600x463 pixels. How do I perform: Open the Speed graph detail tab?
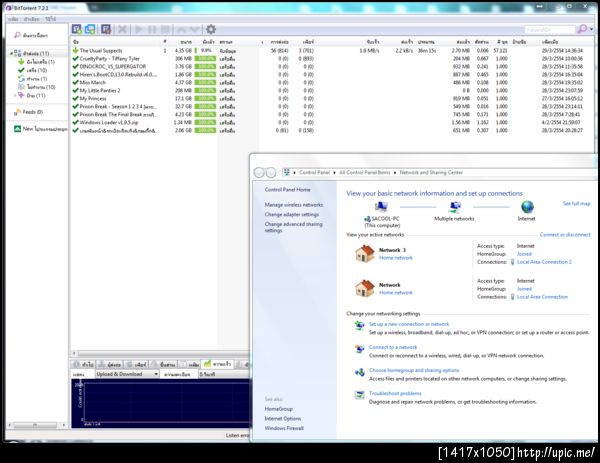[217, 364]
